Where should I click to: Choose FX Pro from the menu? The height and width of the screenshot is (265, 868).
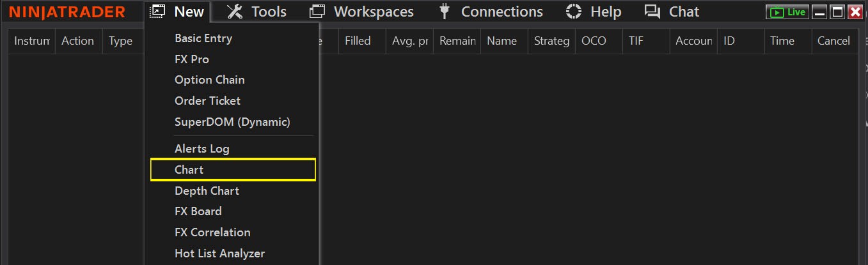(192, 59)
